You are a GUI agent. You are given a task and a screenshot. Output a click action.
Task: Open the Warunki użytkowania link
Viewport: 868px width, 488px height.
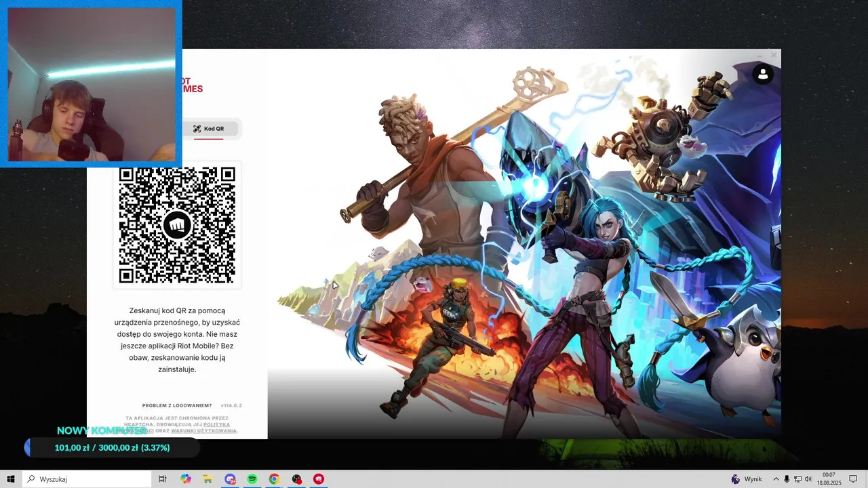click(x=204, y=431)
